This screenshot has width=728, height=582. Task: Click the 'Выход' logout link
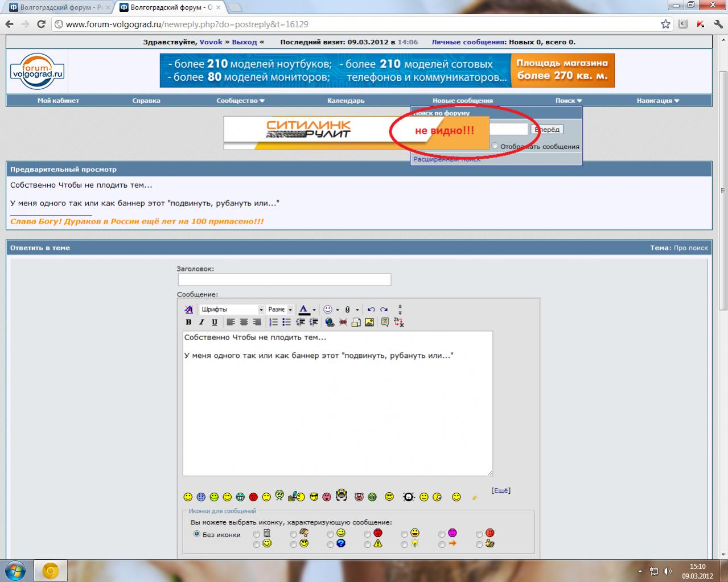pos(245,42)
